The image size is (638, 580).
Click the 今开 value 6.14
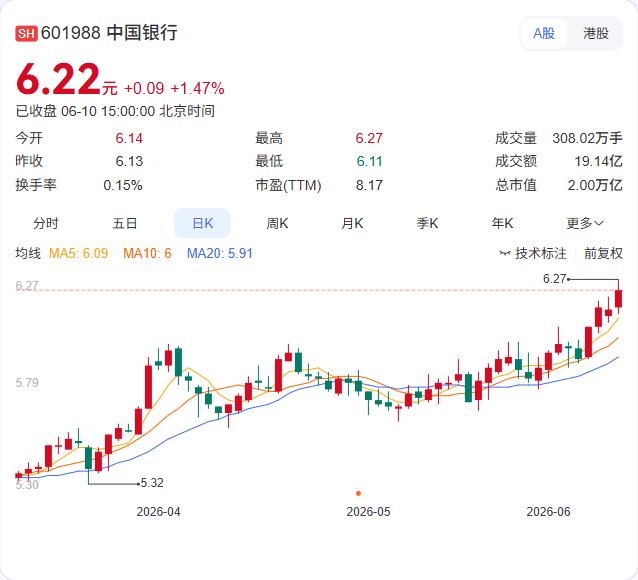click(129, 138)
